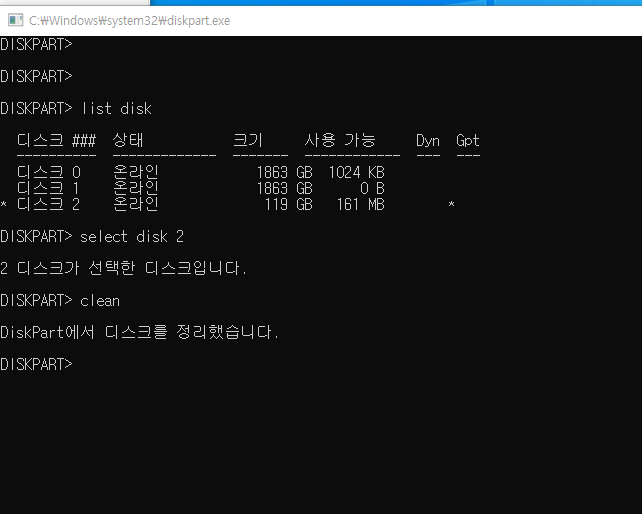Click the '0 B' free space value
This screenshot has height=514, width=642.
click(x=372, y=188)
